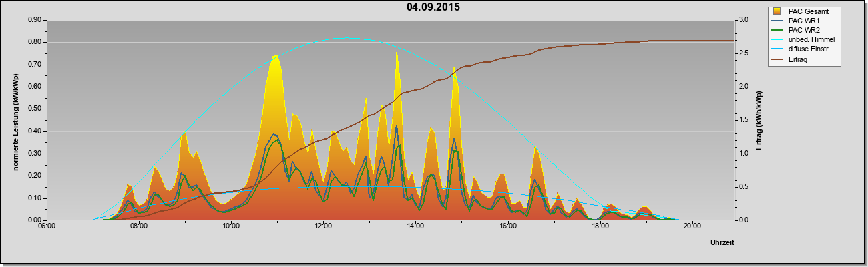Select the 'unbed. Himmel' legend entry
Image resolution: width=868 pixels, height=267 pixels.
(x=811, y=39)
